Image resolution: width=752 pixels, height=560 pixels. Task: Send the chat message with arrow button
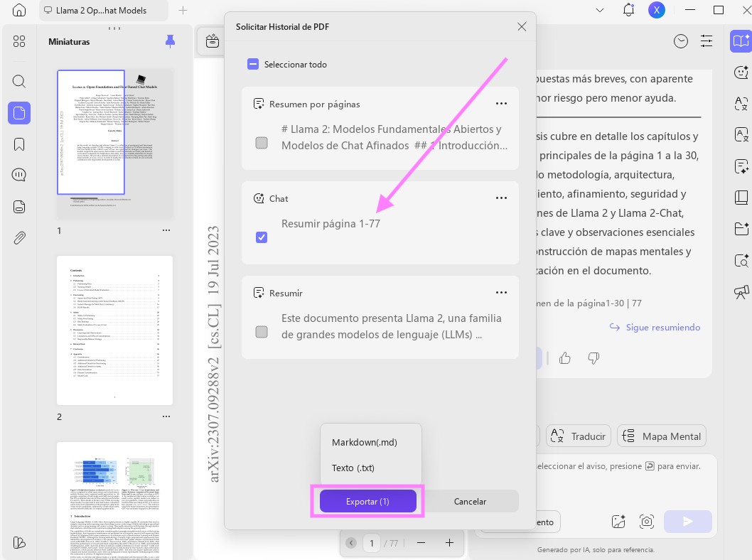point(688,521)
